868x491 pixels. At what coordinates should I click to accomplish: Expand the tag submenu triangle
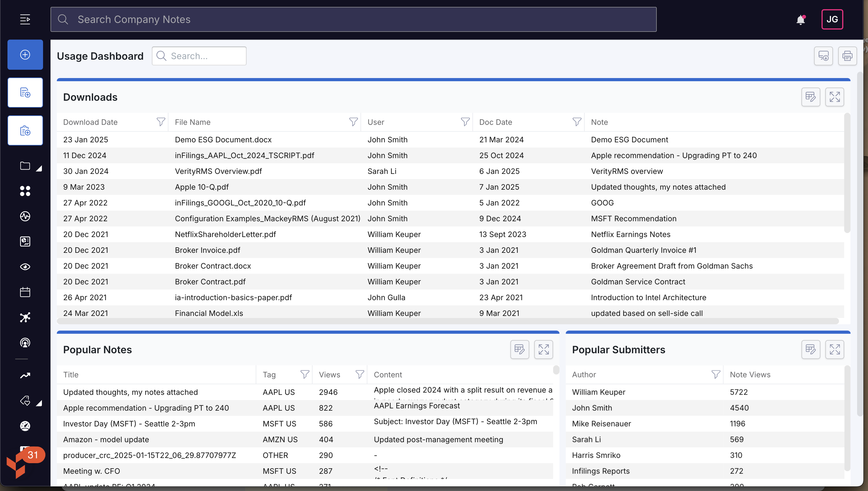pyautogui.click(x=39, y=403)
